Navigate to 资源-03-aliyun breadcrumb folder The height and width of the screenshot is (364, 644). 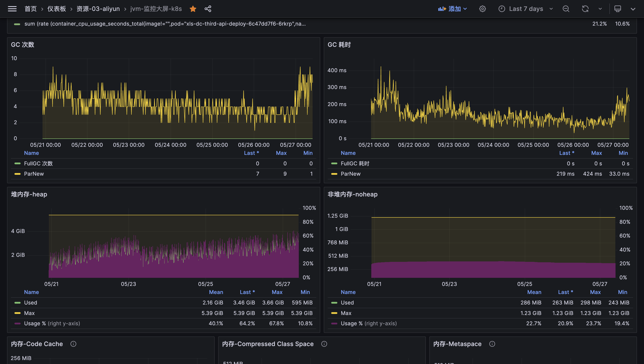point(98,9)
